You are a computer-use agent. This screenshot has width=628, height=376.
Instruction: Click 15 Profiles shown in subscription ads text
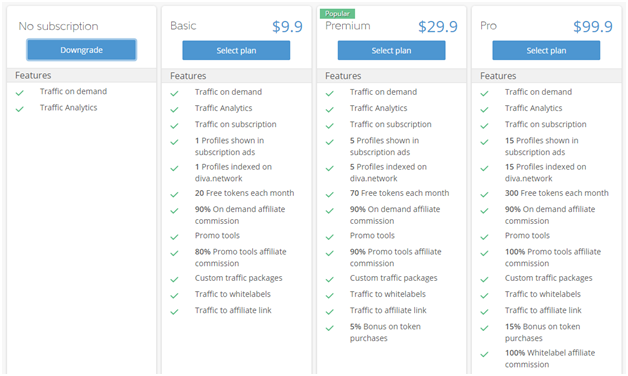point(541,146)
